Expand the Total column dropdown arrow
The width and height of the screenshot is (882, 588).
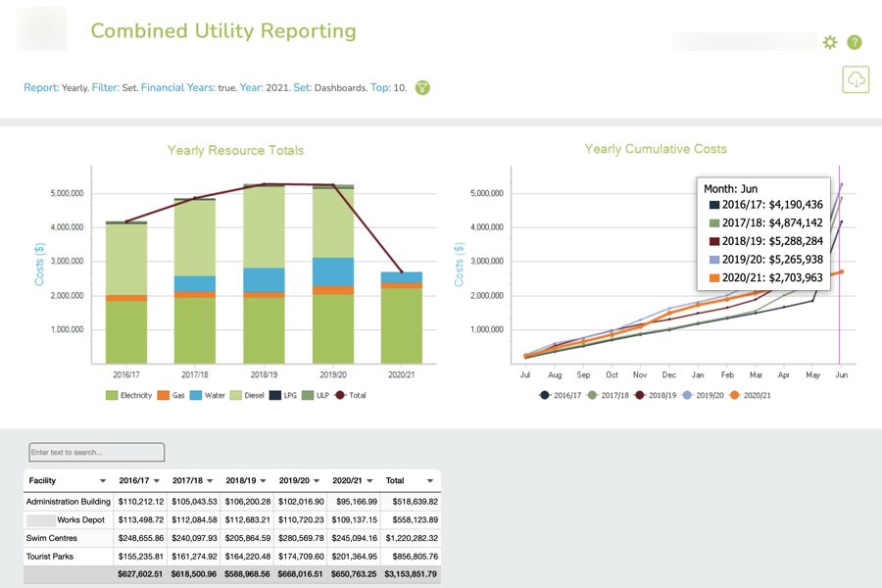429,481
